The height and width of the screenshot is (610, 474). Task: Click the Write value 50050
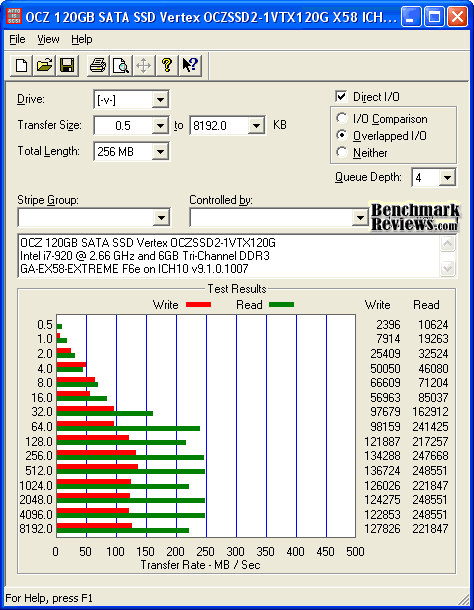click(x=385, y=368)
